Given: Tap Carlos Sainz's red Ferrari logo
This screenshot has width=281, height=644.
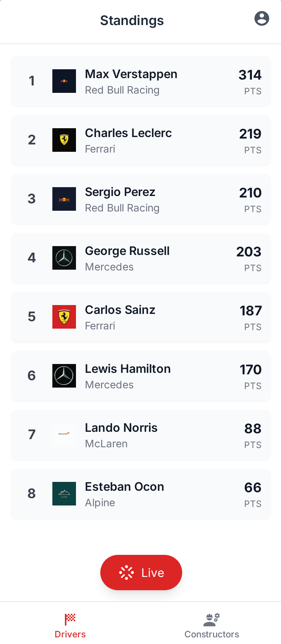Looking at the screenshot, I should 64,317.
